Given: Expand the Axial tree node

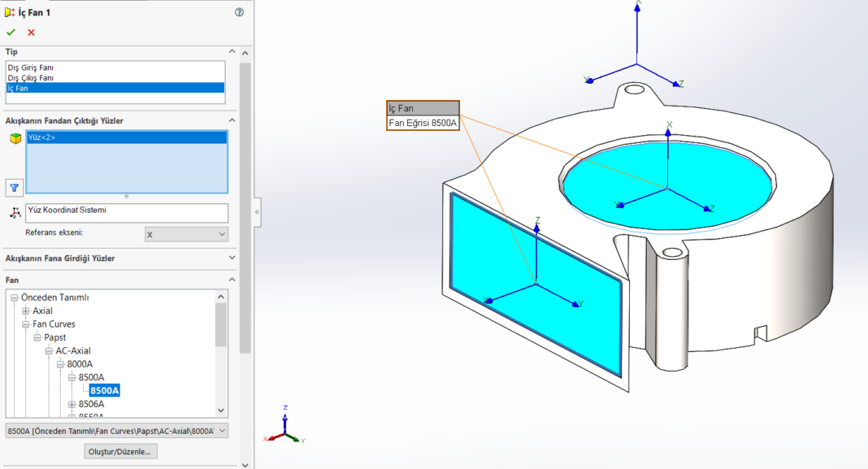Looking at the screenshot, I should (x=27, y=310).
